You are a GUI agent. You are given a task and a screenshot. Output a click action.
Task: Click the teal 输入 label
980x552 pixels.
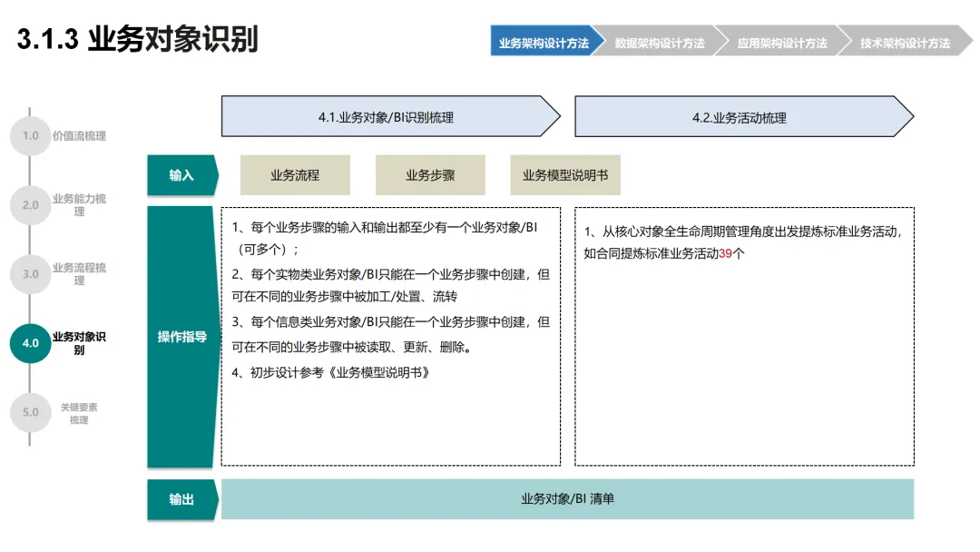click(182, 175)
